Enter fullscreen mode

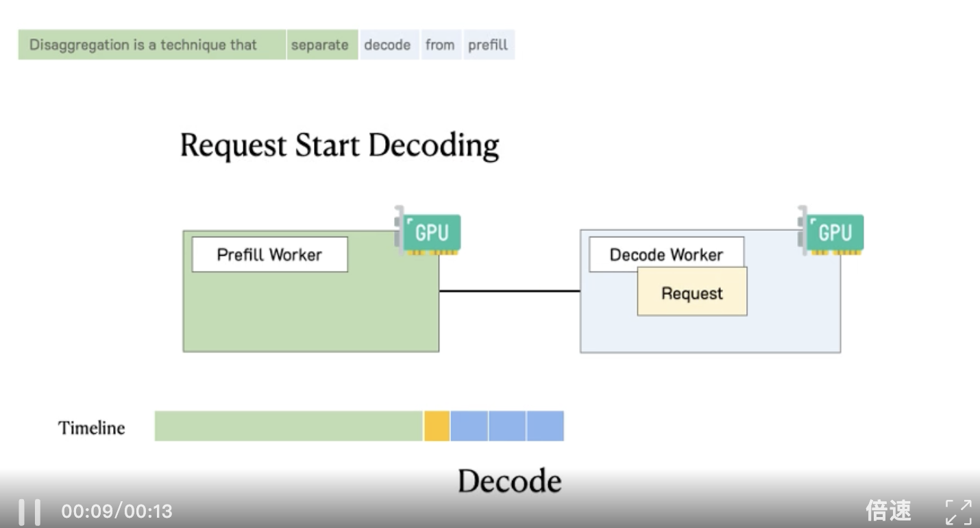click(x=958, y=512)
